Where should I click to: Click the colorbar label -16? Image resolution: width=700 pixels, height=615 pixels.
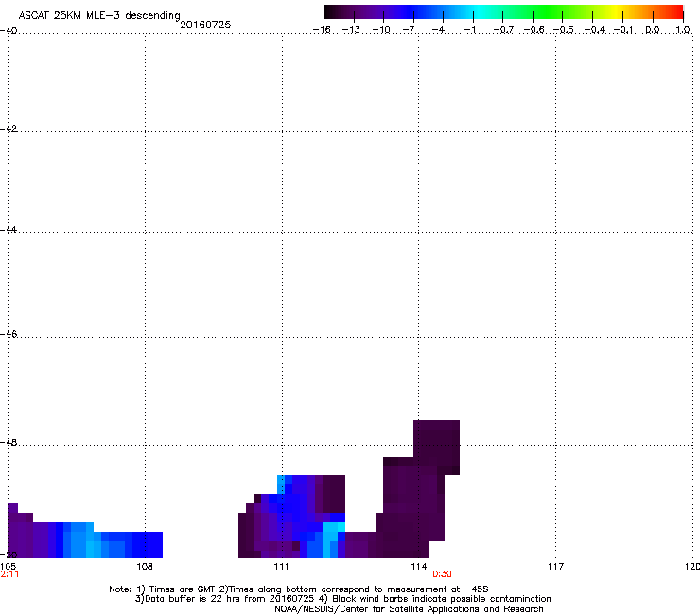(x=322, y=30)
